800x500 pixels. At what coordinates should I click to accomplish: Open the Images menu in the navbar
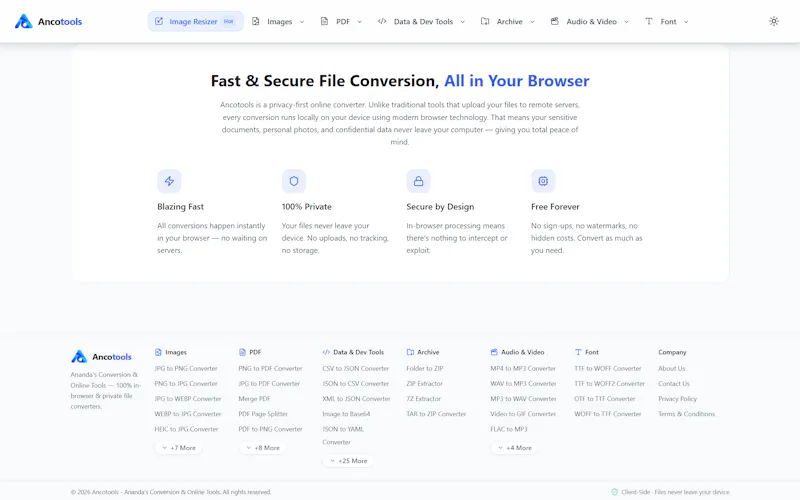click(x=279, y=21)
